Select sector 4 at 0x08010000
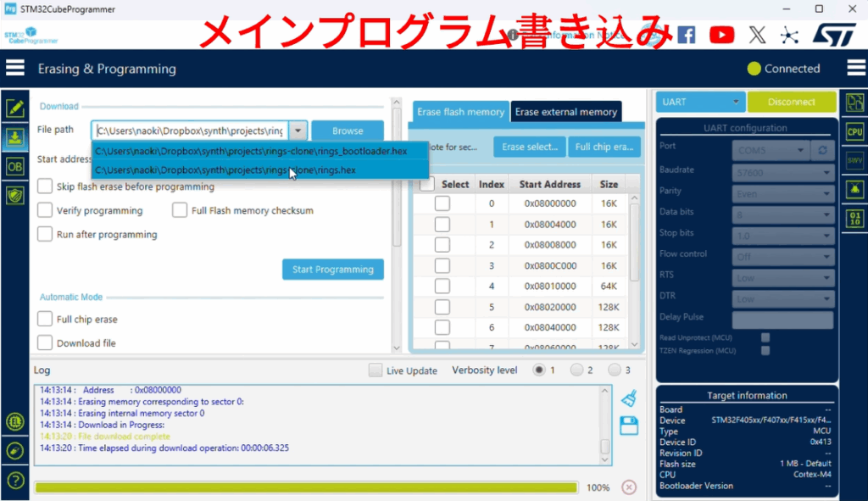The image size is (868, 501). 442,287
